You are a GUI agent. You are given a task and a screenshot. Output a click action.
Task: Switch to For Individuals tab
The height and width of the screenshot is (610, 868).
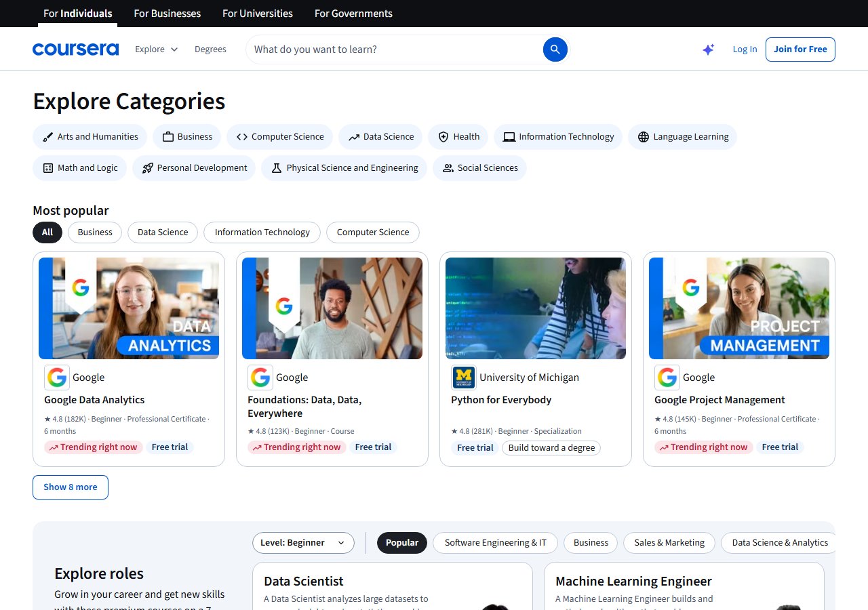(x=78, y=14)
